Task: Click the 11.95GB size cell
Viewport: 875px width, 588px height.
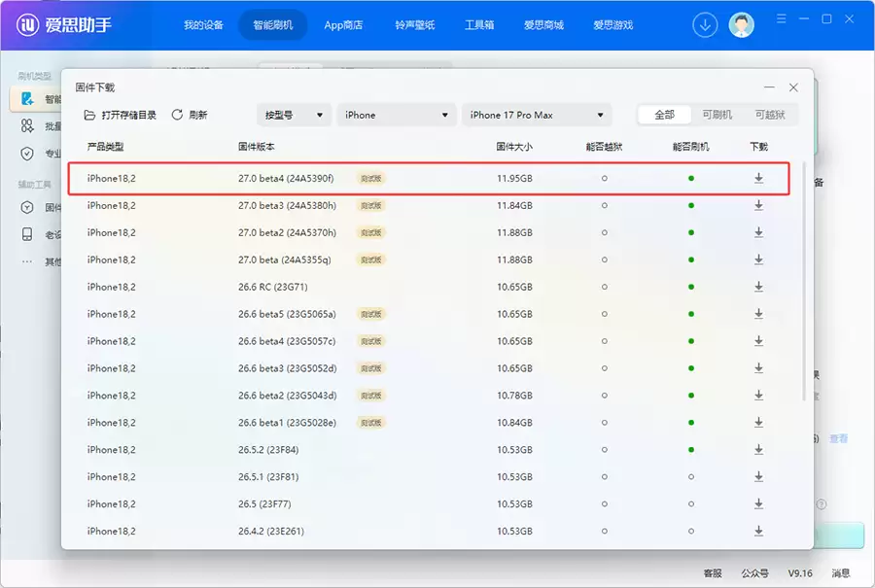Action: coord(514,179)
